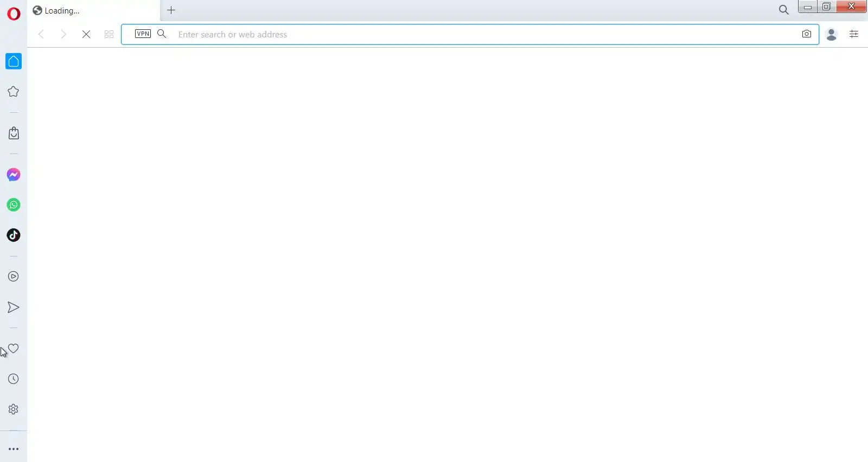This screenshot has height=462, width=868.
Task: Restore down the Opera window
Action: point(826,7)
